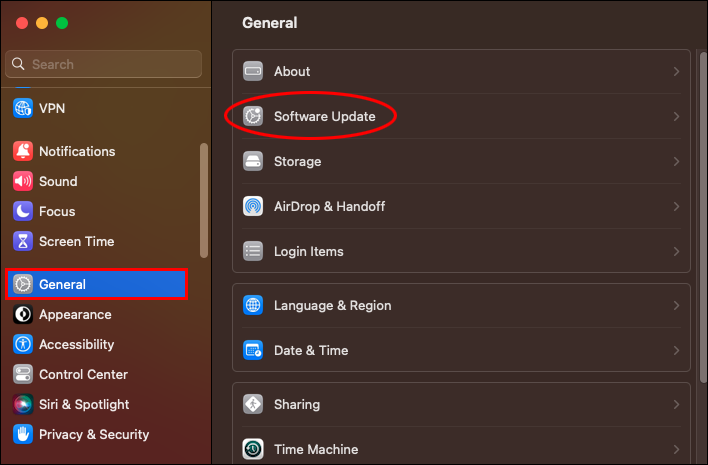
Task: Select Appearance in the sidebar
Action: (x=75, y=314)
